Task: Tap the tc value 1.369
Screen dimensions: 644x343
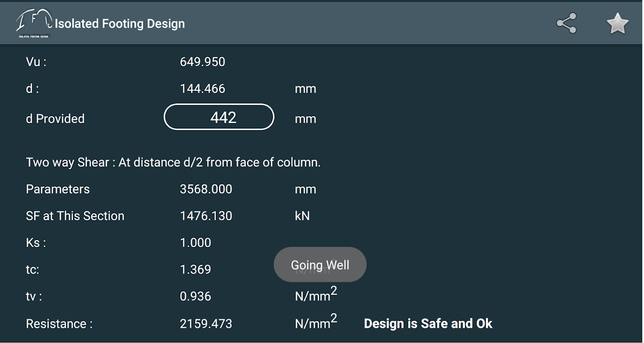Action: (x=196, y=270)
